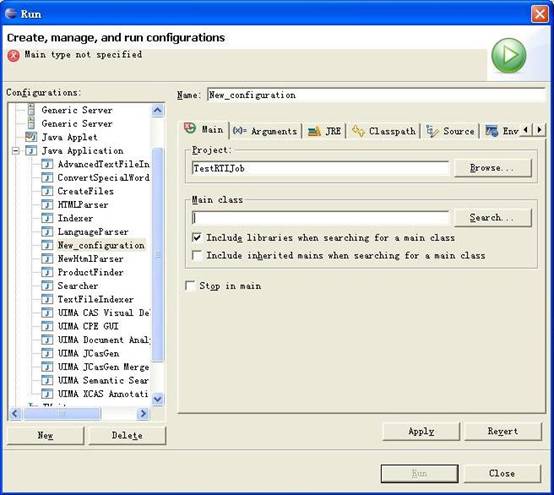Click Delete configuration button

[127, 435]
